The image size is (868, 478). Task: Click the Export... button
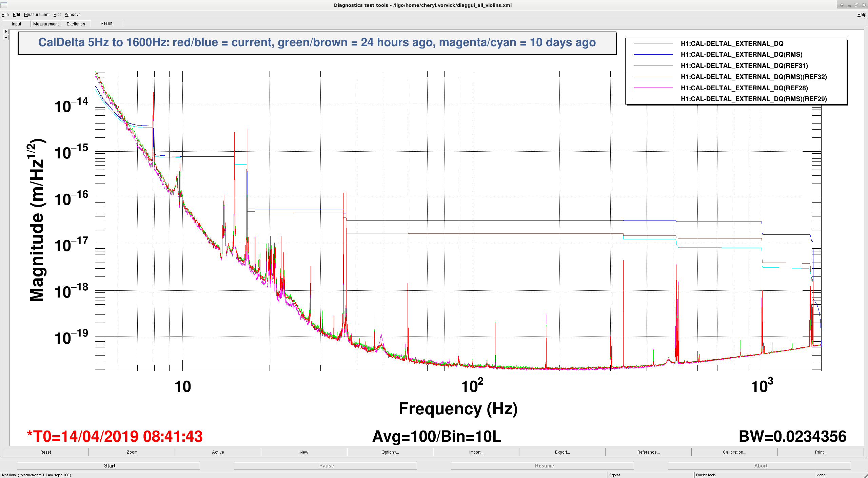click(562, 452)
